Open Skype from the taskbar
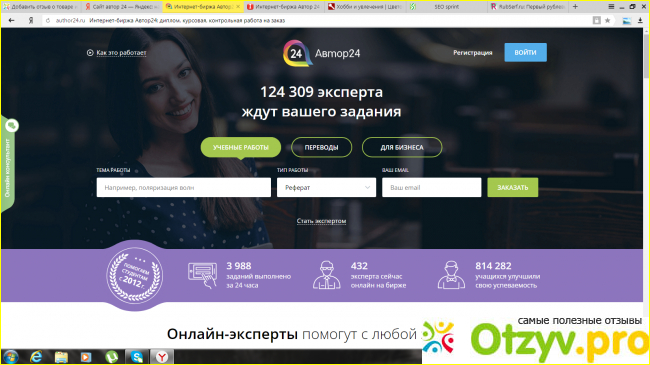Viewport: 650px width, 365px height. (x=137, y=357)
